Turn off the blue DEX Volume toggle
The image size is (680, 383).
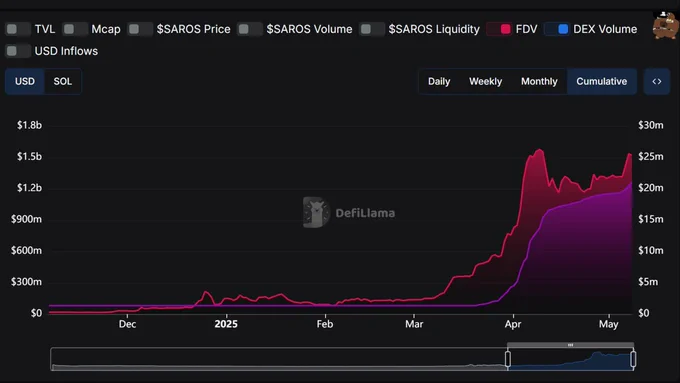pyautogui.click(x=557, y=29)
